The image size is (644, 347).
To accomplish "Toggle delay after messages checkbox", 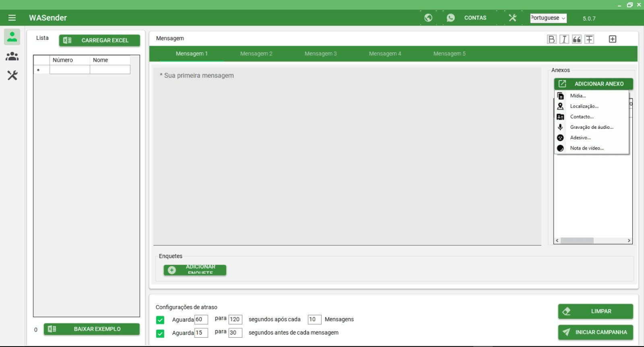I will [160, 320].
